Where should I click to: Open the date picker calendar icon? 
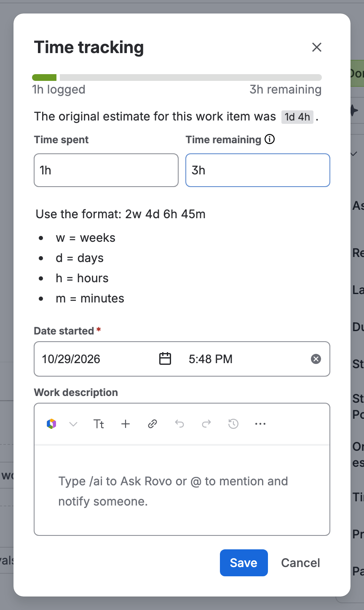point(165,359)
